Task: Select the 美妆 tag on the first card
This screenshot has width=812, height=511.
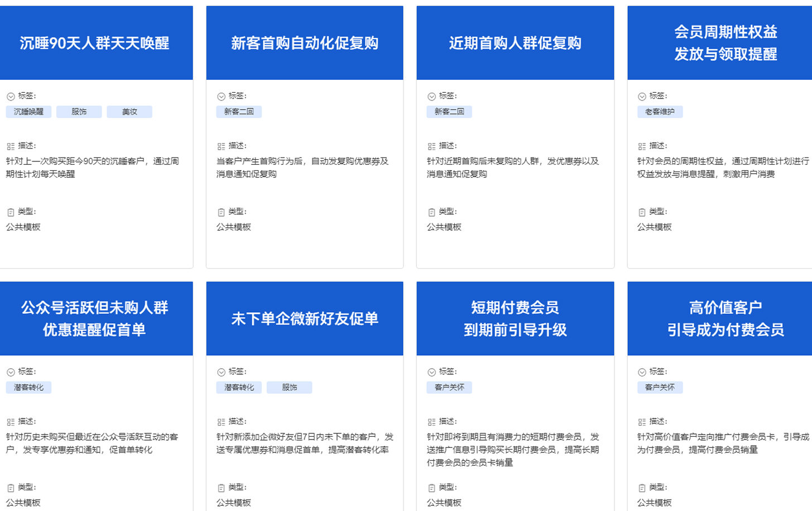Action: pyautogui.click(x=129, y=111)
